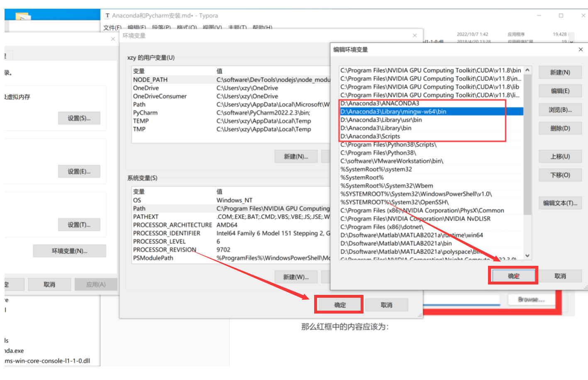Select CUDA\v11.8\lib path entry
Viewport: 588px width, 380px height.
click(x=431, y=87)
